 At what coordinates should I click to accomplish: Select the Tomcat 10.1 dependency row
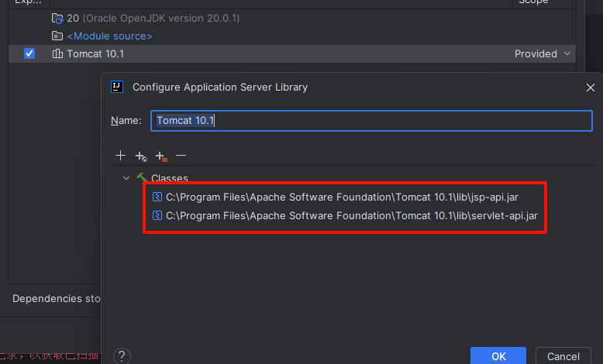(292, 53)
